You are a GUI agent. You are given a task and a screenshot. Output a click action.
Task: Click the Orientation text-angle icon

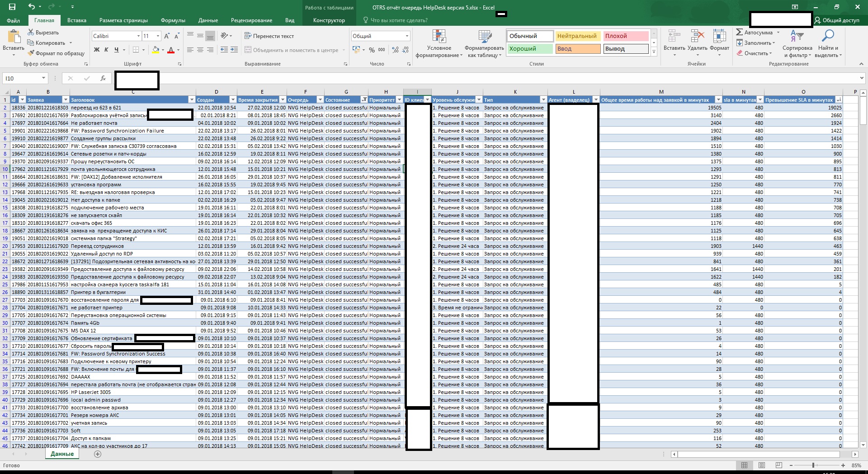225,36
